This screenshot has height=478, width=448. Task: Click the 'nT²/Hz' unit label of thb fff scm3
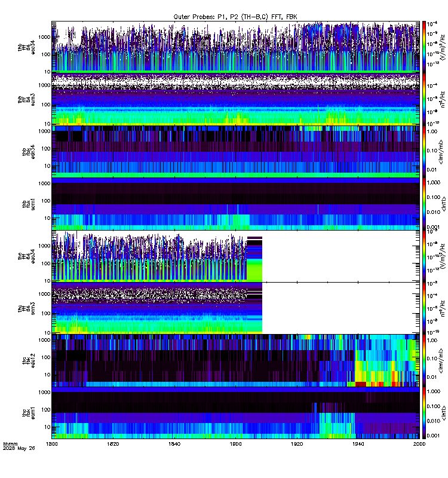click(443, 99)
